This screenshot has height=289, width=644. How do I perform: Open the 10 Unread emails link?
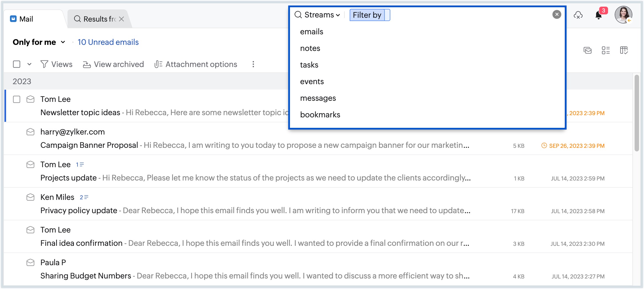tap(108, 42)
